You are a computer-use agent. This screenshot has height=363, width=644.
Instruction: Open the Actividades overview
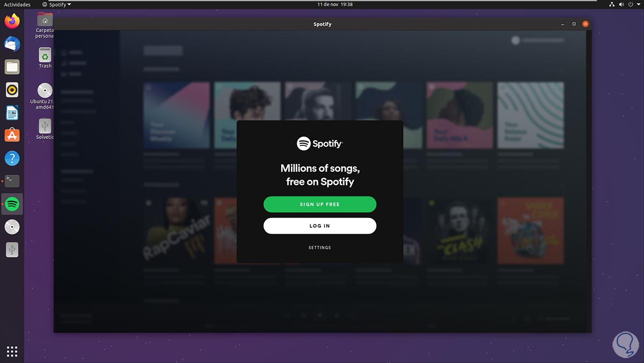pos(17,4)
